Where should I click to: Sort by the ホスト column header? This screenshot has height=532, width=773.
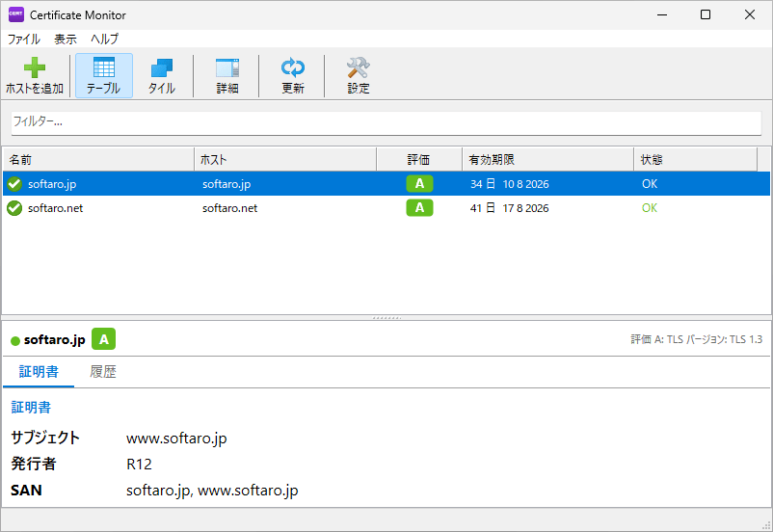pos(285,160)
